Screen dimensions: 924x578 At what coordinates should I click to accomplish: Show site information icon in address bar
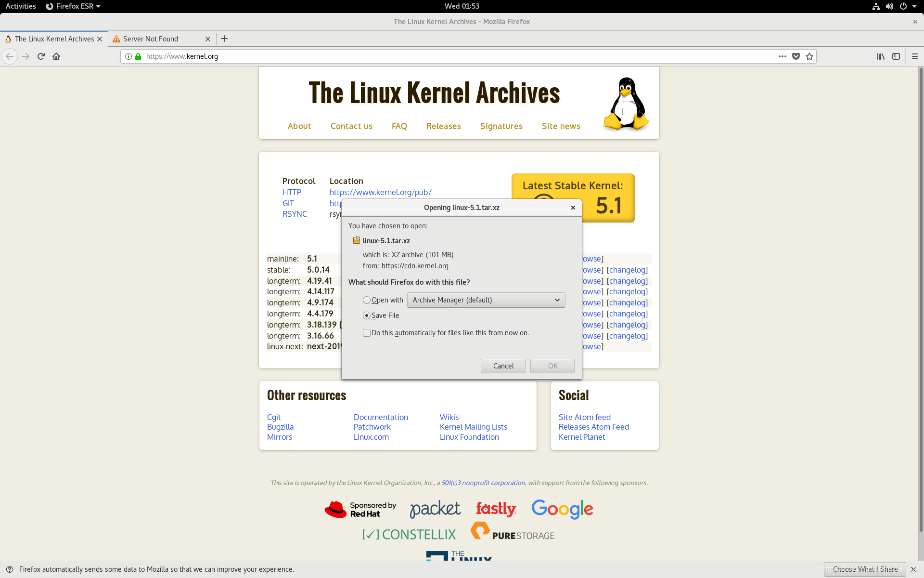pyautogui.click(x=128, y=56)
